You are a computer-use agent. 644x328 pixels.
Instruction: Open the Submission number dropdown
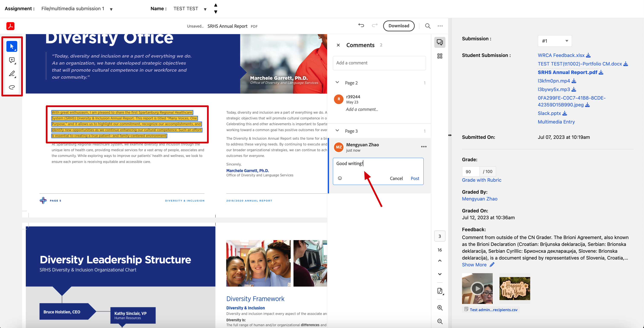(x=555, y=41)
